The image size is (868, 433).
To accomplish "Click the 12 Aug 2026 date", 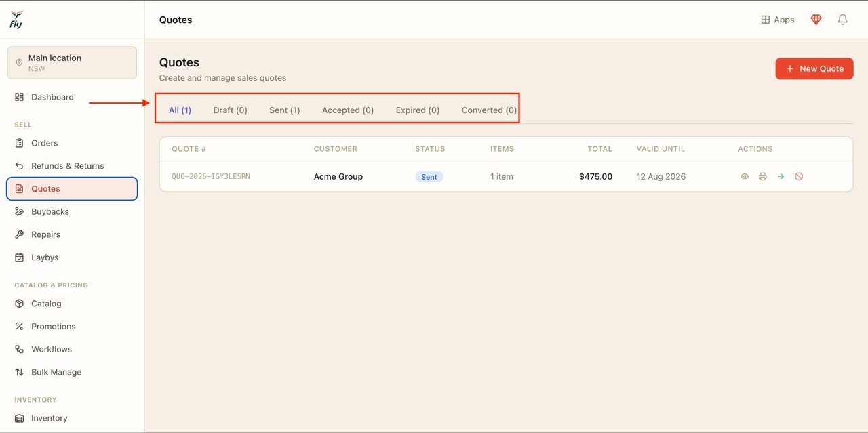I will pos(661,176).
